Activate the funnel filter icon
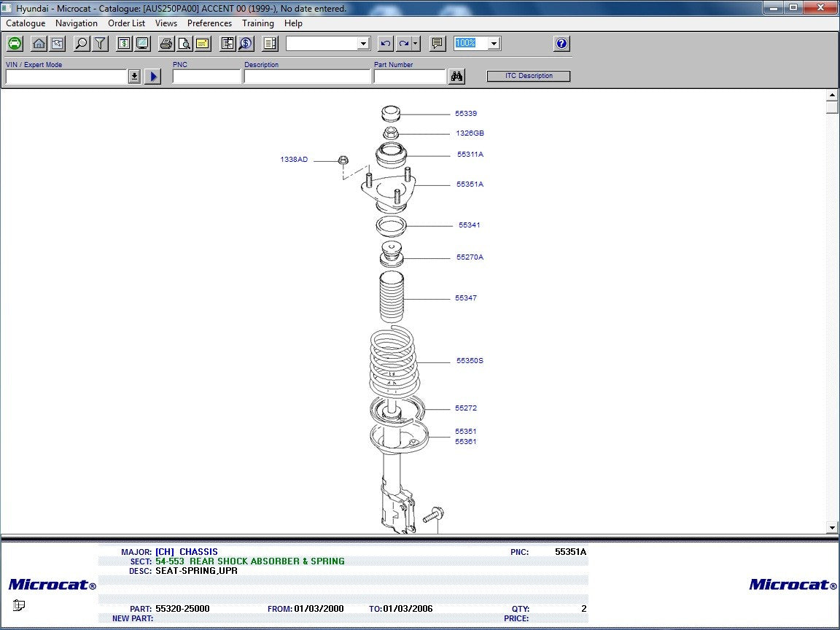This screenshot has width=840, height=630. [x=100, y=44]
